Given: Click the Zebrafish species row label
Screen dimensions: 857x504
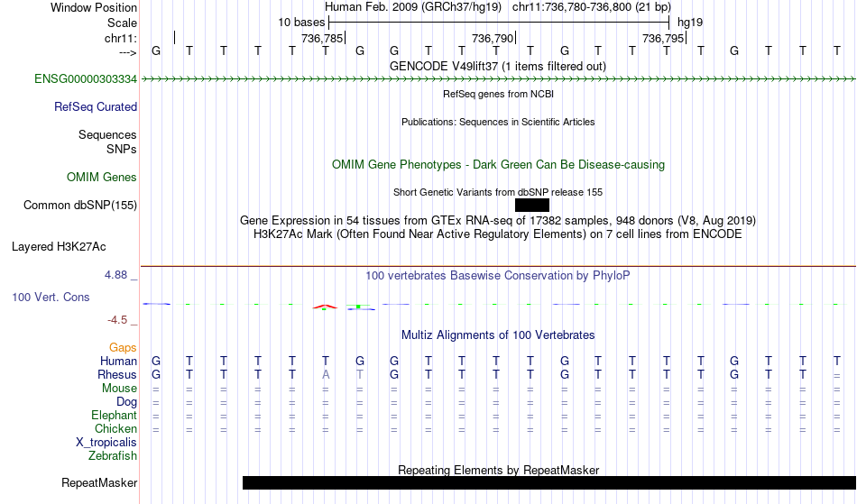Looking at the screenshot, I should (113, 456).
